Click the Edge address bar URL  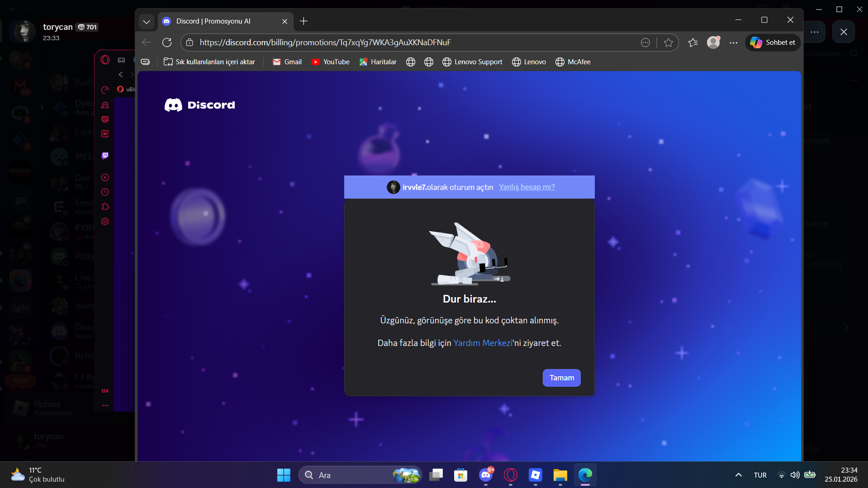[325, 43]
